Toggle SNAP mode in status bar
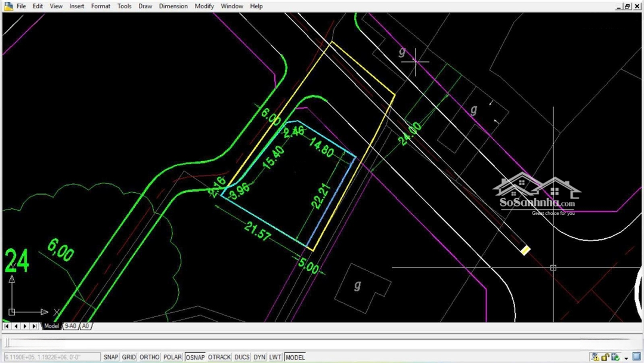644x363 pixels. pyautogui.click(x=111, y=357)
